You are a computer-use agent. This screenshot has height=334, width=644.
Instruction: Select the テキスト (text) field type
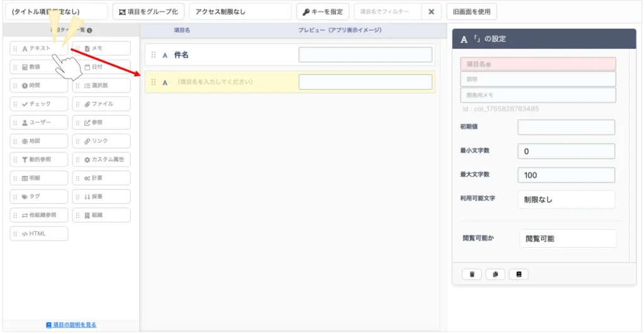point(38,48)
